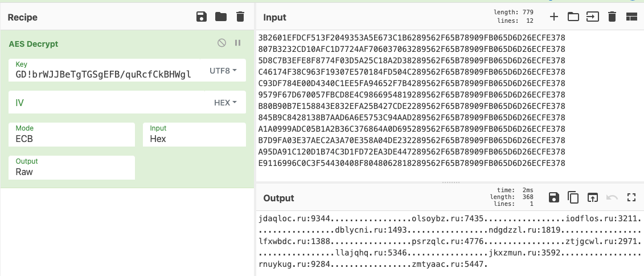Disable the AES Decrypt operation
Image resolution: width=644 pixels, height=276 pixels.
(x=222, y=43)
